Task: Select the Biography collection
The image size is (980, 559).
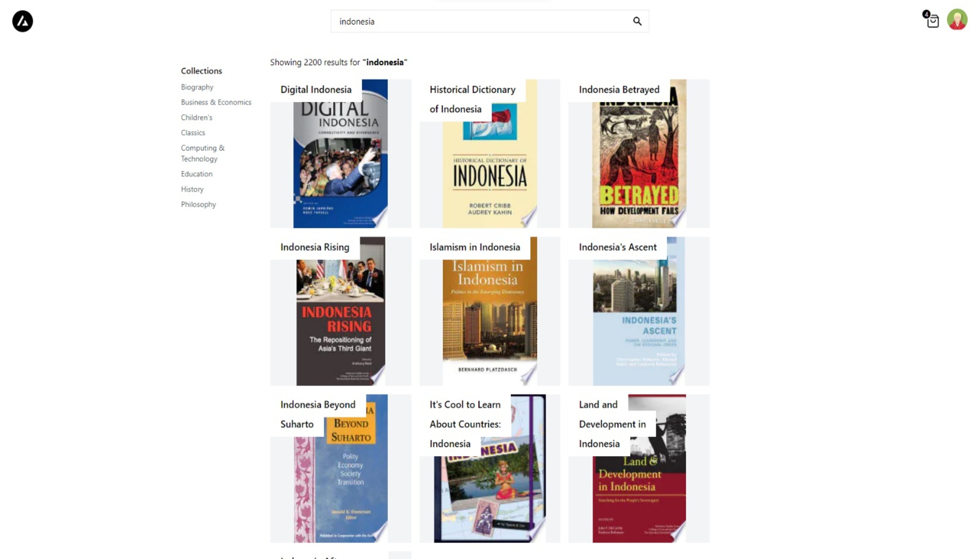Action: tap(197, 87)
